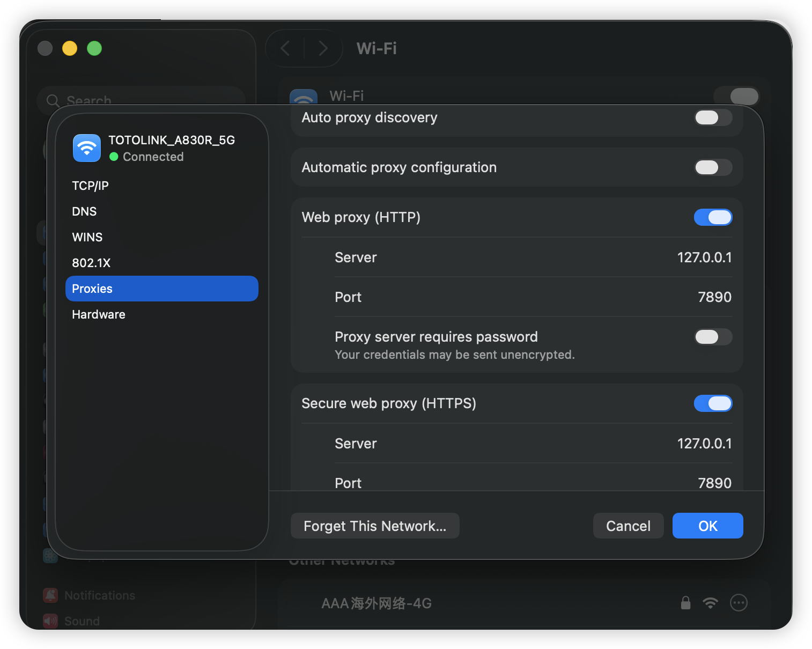The image size is (812, 649).
Task: Enable Proxy server requires password
Action: tap(713, 337)
